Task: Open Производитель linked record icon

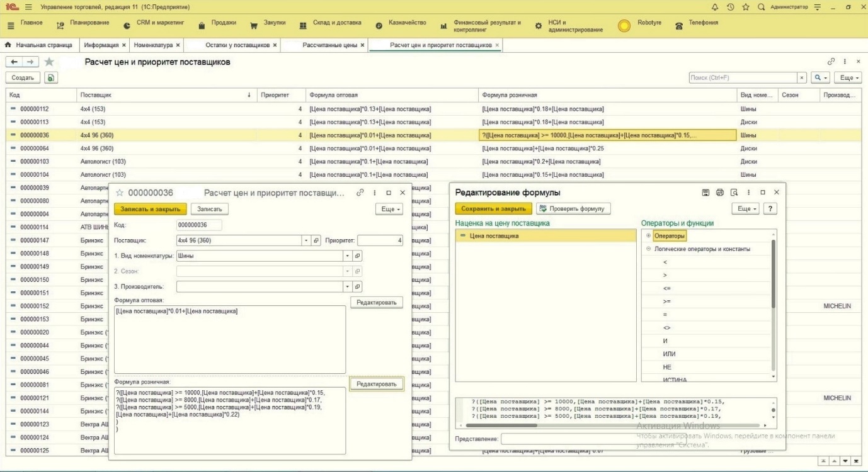Action: (357, 286)
